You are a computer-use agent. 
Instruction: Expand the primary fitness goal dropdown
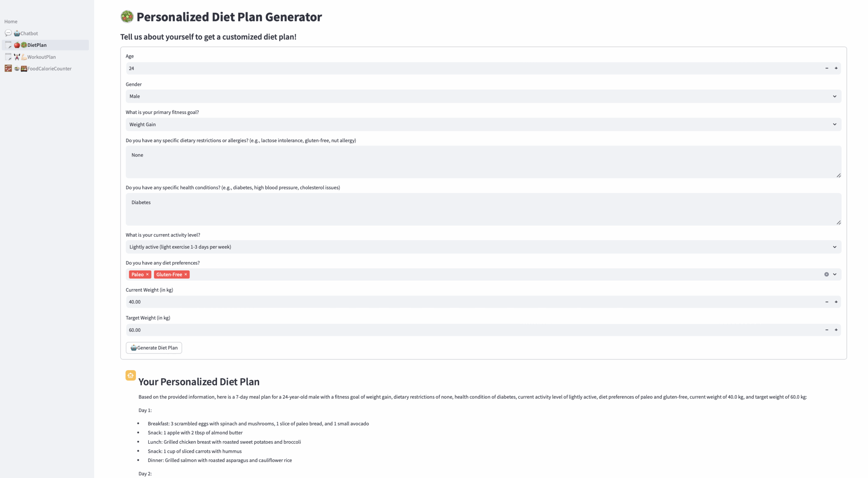coord(483,125)
